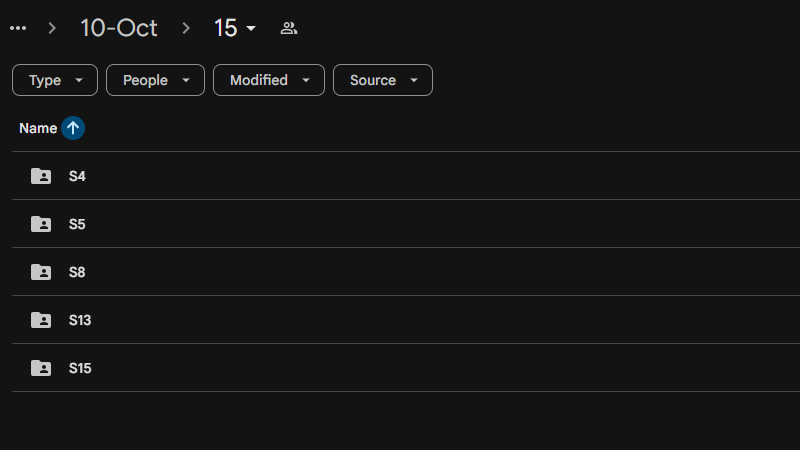800x450 pixels.
Task: Open the Type filter dropdown
Action: [55, 80]
